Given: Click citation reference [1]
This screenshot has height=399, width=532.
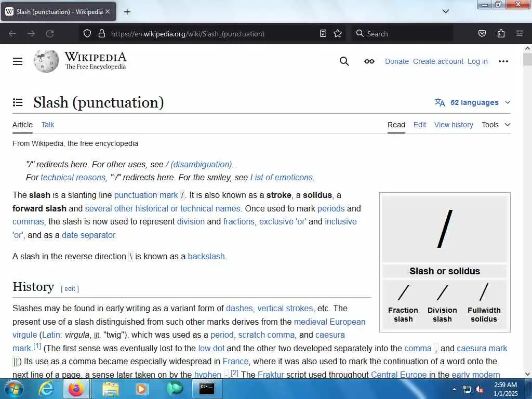Looking at the screenshot, I should [37, 347].
